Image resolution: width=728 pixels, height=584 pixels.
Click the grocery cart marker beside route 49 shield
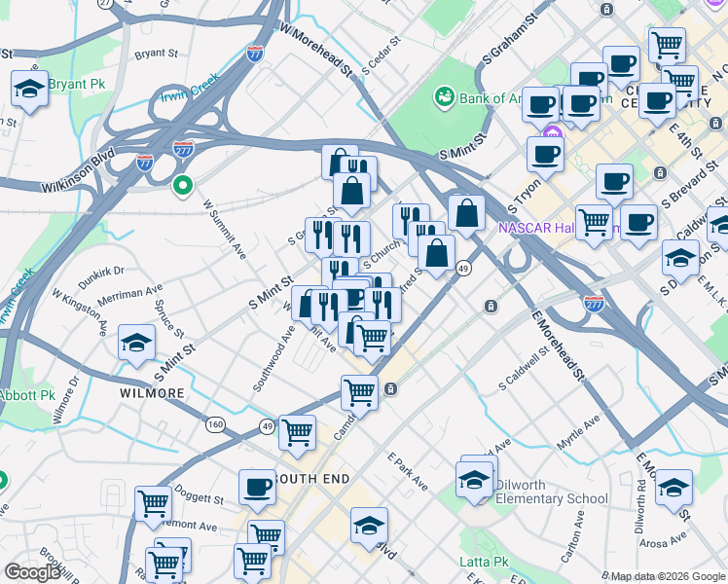(x=297, y=434)
